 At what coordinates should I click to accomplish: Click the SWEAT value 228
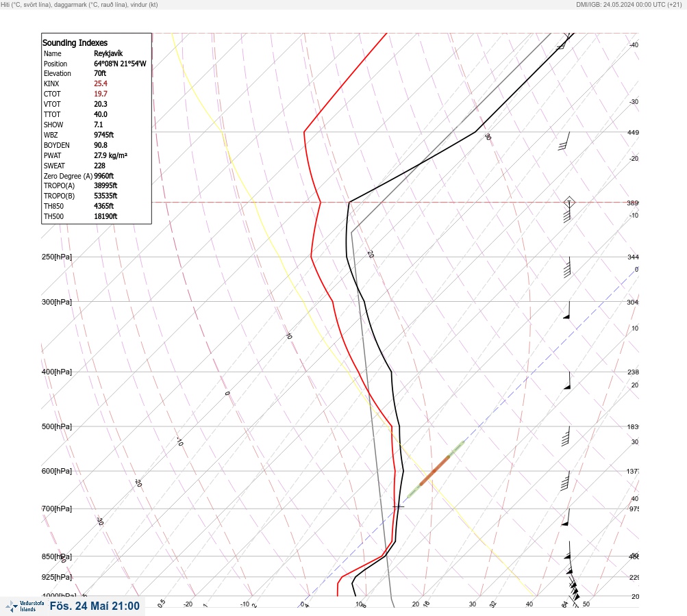[99, 166]
